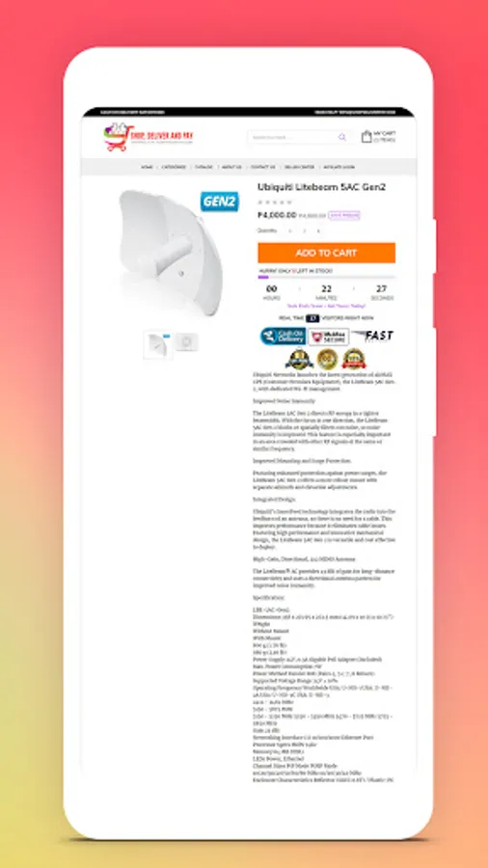Click the Cash On Delivery badge
This screenshot has height=868, width=488.
283,336
